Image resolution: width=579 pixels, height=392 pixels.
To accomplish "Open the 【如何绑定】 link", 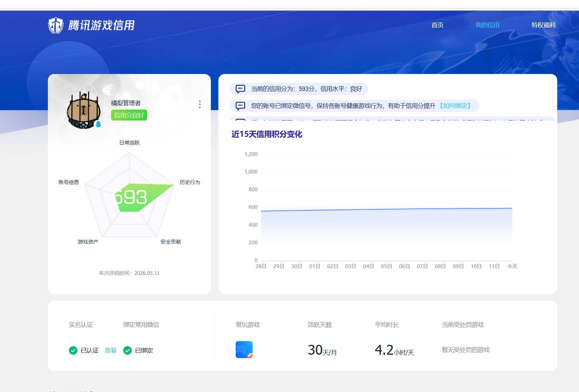I will coord(455,106).
